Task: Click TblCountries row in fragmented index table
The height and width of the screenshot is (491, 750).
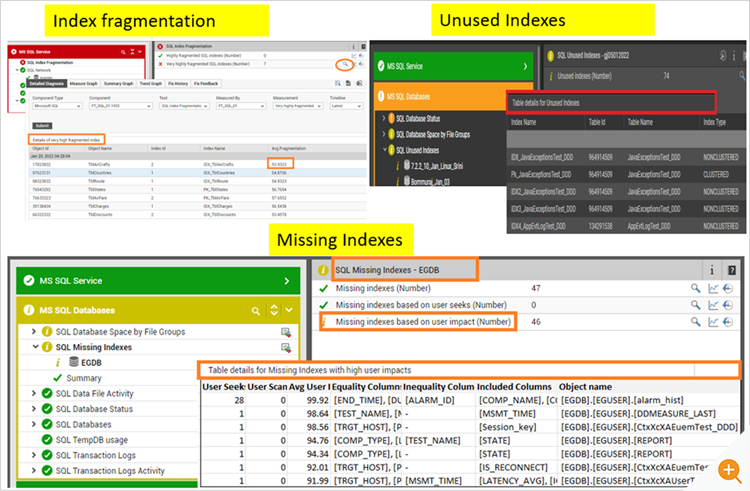Action: (198, 173)
